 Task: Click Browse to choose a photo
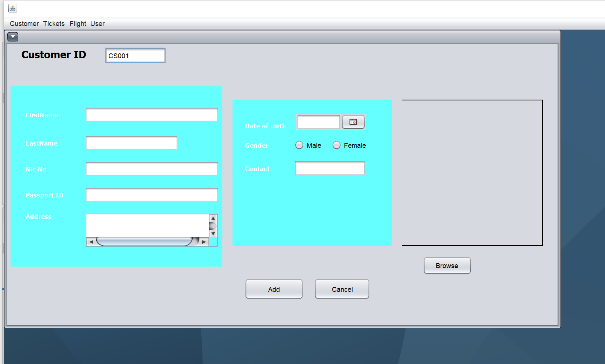point(447,265)
